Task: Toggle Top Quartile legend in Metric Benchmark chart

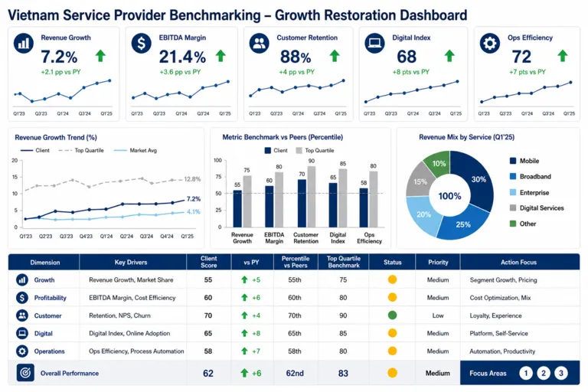Action: coord(315,150)
